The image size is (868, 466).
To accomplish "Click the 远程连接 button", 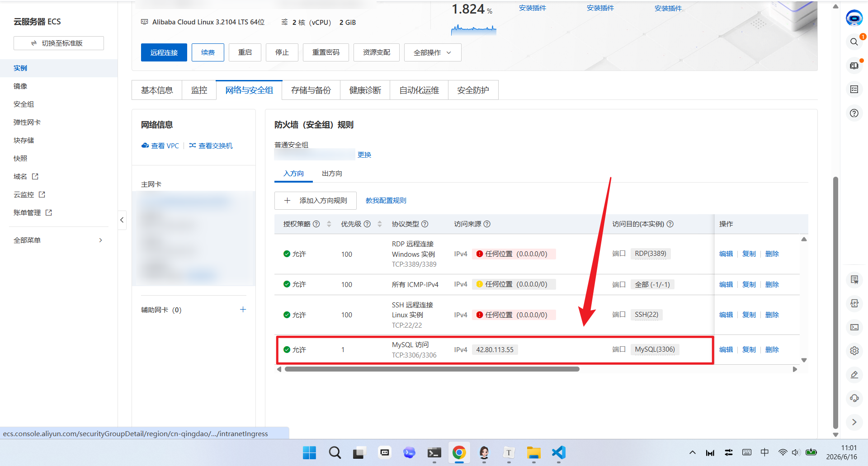I will (x=164, y=52).
